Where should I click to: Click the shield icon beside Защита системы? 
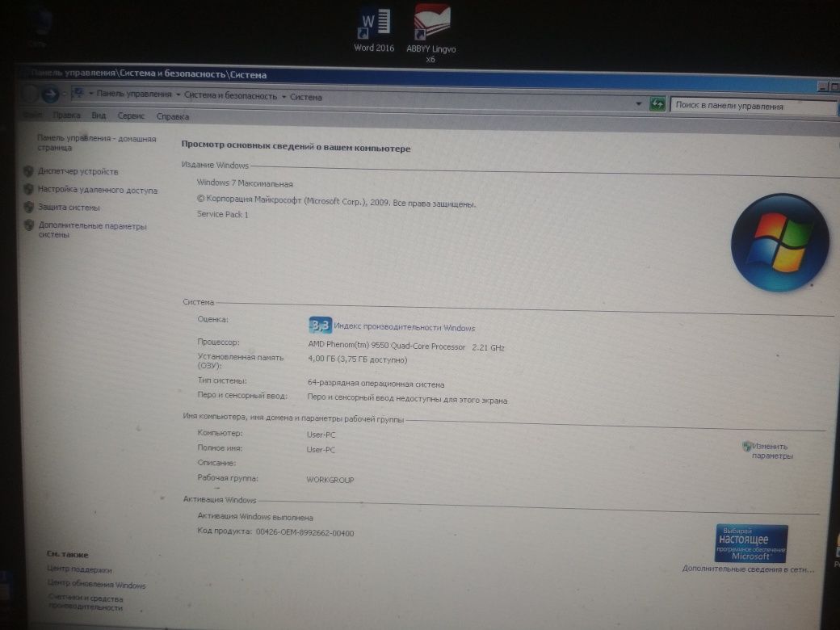click(29, 207)
